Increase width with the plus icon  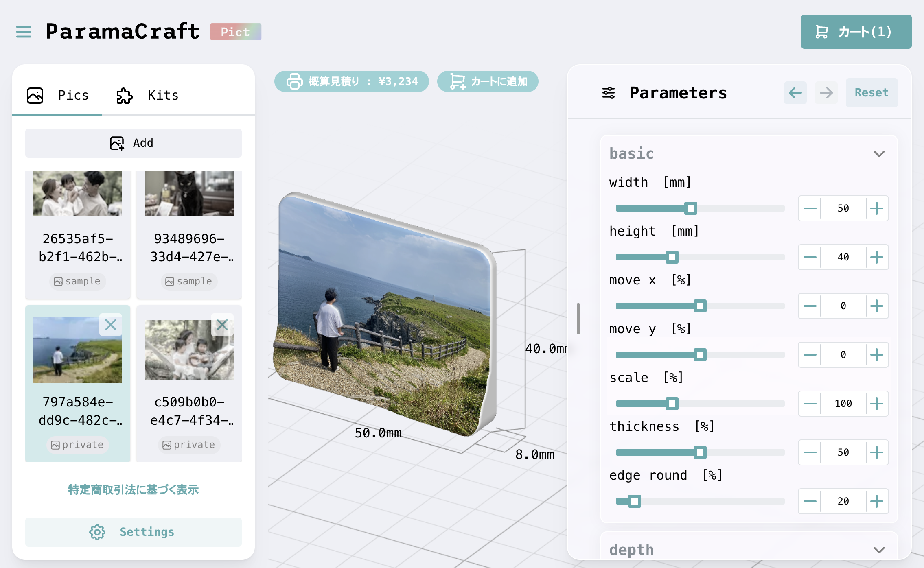pyautogui.click(x=876, y=208)
